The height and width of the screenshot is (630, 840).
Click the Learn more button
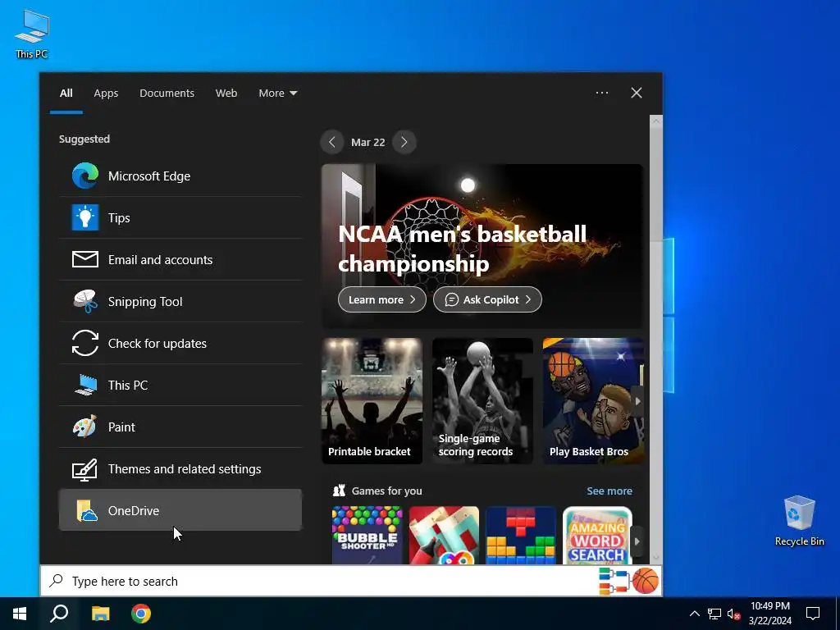pos(382,299)
